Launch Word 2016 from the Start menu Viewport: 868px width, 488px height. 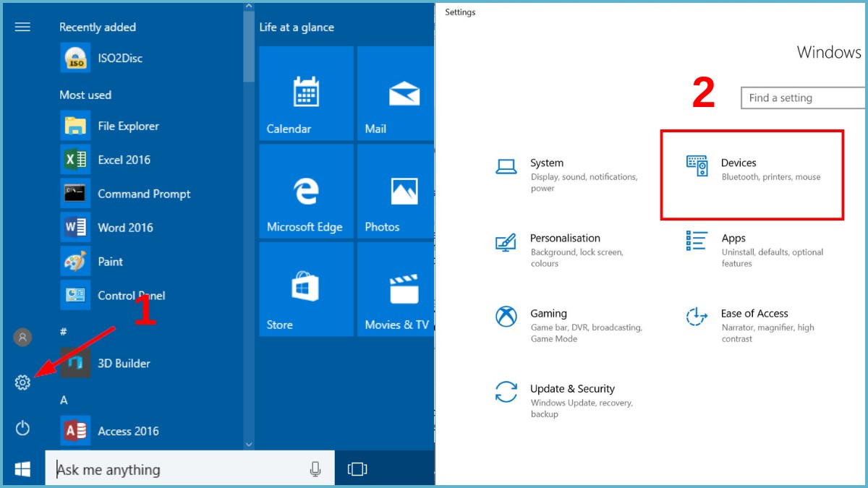coord(123,227)
